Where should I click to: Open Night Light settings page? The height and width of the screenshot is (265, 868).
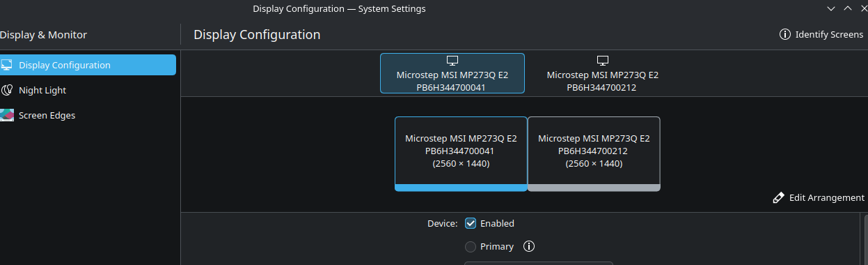(x=88, y=90)
